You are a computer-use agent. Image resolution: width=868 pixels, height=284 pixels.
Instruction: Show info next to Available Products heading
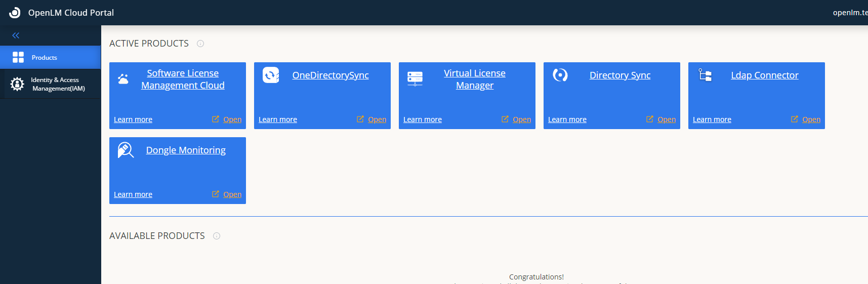[217, 236]
